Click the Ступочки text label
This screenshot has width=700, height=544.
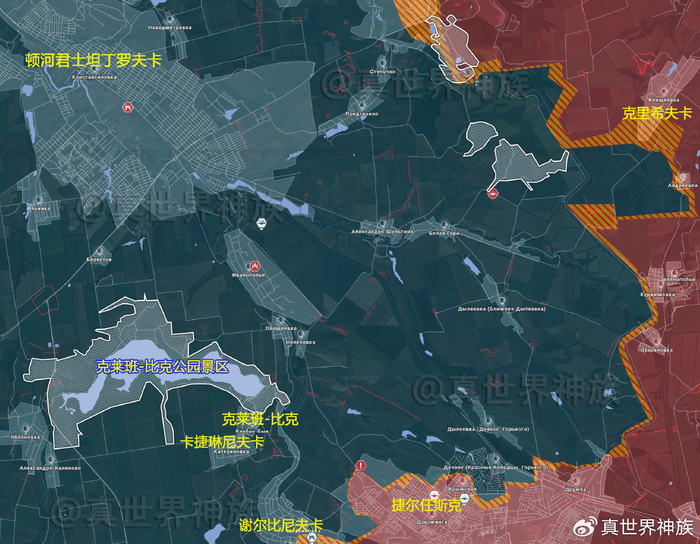[x=383, y=71]
